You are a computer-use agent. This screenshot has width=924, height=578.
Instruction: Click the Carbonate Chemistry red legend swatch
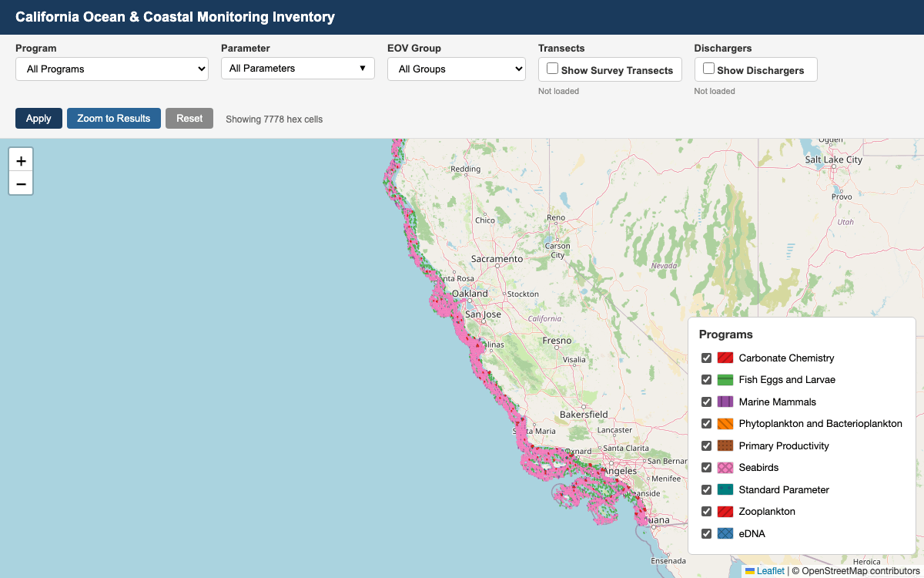point(725,358)
